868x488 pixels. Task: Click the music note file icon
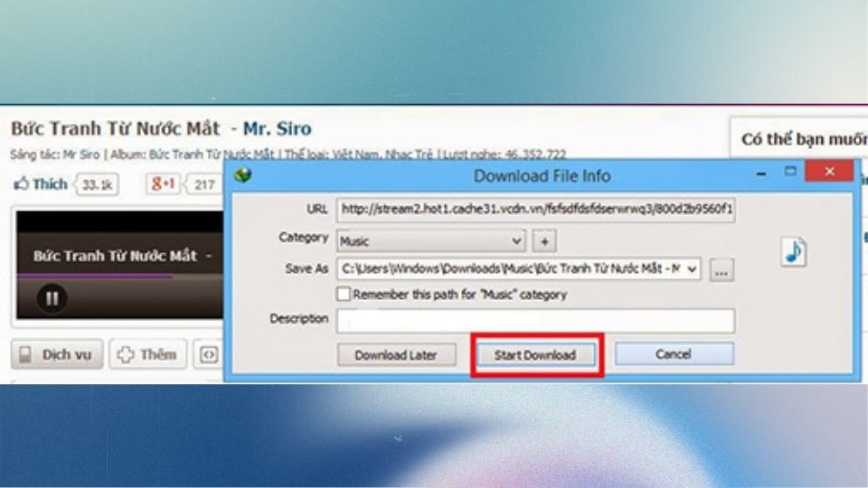coord(794,252)
